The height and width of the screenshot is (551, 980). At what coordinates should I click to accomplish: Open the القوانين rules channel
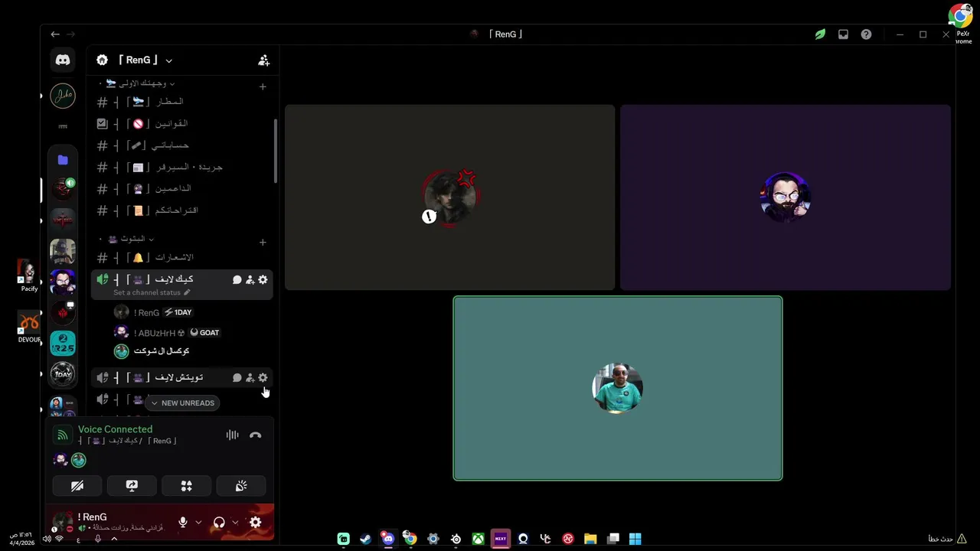tap(181, 123)
